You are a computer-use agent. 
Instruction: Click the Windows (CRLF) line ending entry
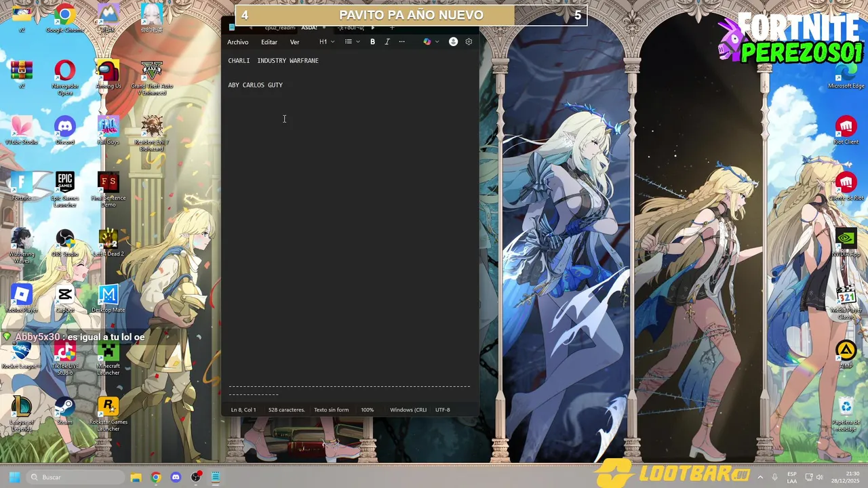pos(408,409)
